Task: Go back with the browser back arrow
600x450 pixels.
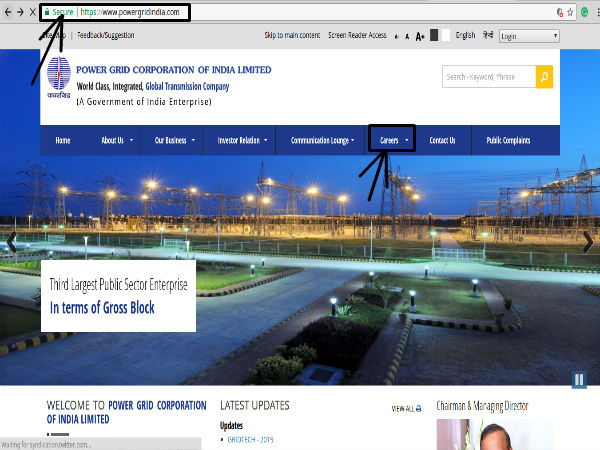Action: coord(8,12)
